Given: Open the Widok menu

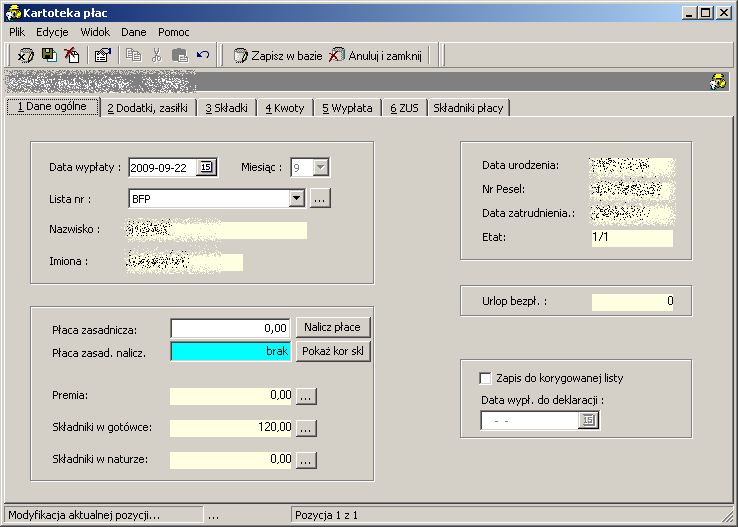Looking at the screenshot, I should coord(95,32).
